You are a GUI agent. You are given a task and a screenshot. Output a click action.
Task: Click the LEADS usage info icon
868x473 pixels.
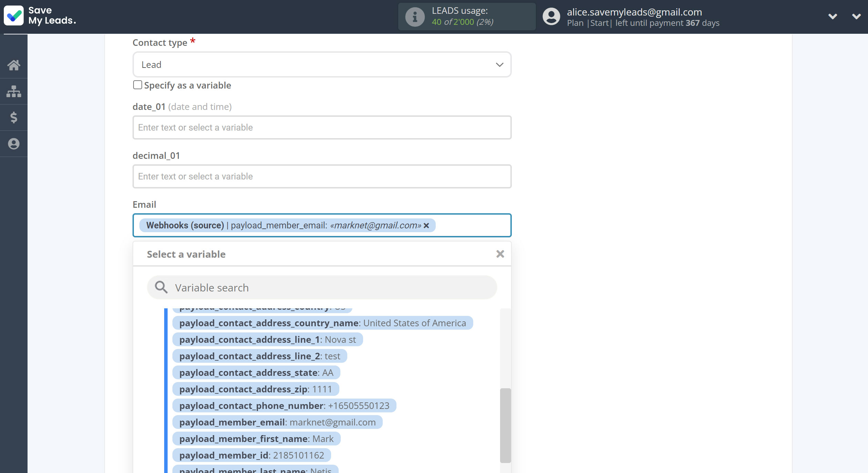pyautogui.click(x=415, y=17)
